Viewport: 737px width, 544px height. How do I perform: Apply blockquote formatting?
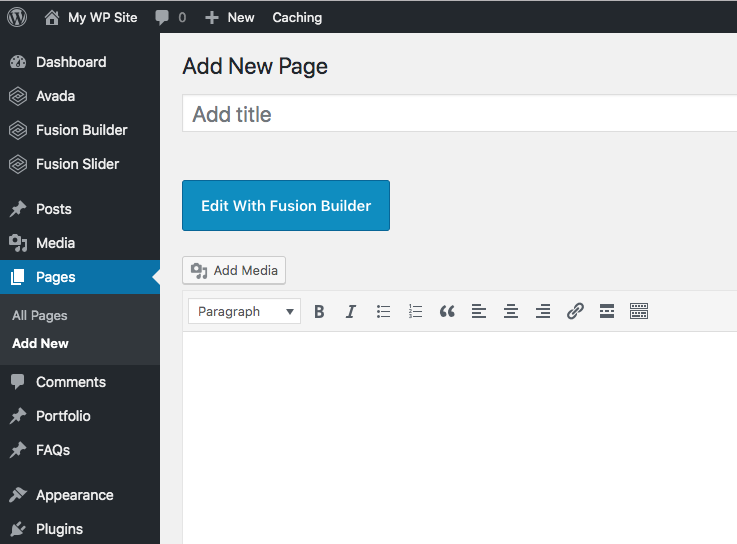[x=447, y=312]
